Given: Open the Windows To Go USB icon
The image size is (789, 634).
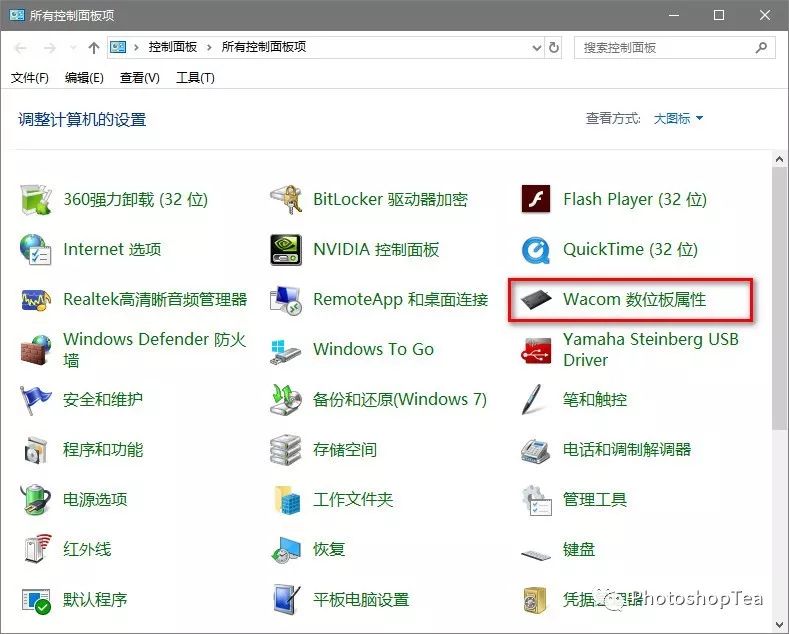Looking at the screenshot, I should tap(286, 351).
